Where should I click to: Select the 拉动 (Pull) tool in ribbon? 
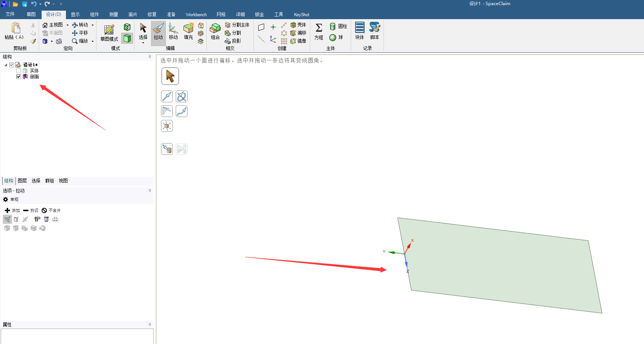pos(158,32)
